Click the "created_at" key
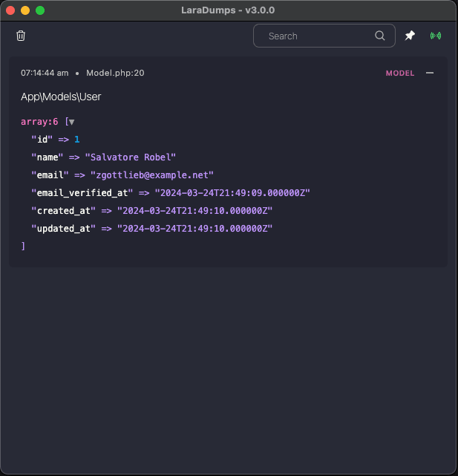Viewport: 458px width, 476px height. coord(63,210)
